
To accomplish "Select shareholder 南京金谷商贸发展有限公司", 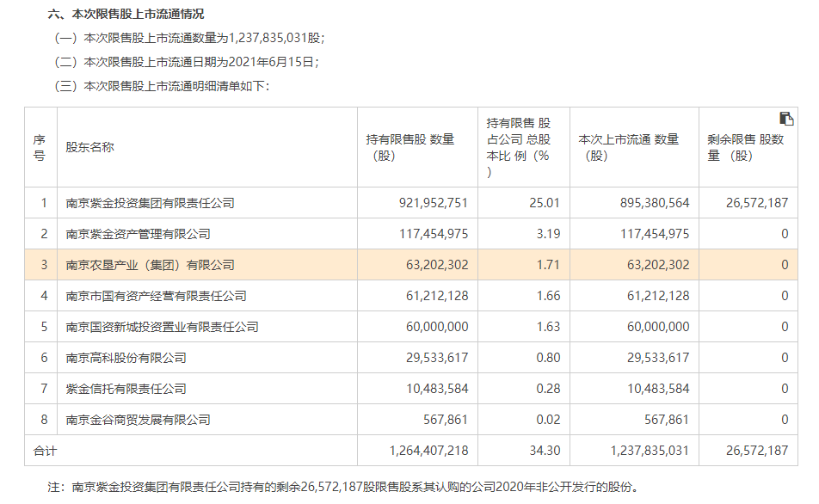I will pyautogui.click(x=138, y=420).
